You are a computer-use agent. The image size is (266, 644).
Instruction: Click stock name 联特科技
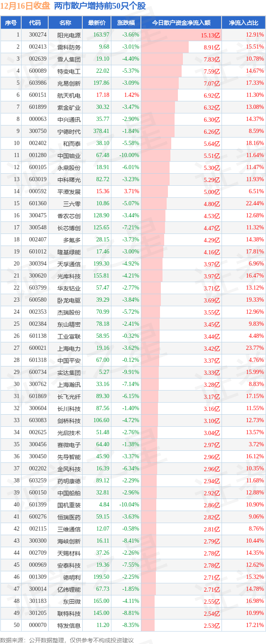point(69,613)
